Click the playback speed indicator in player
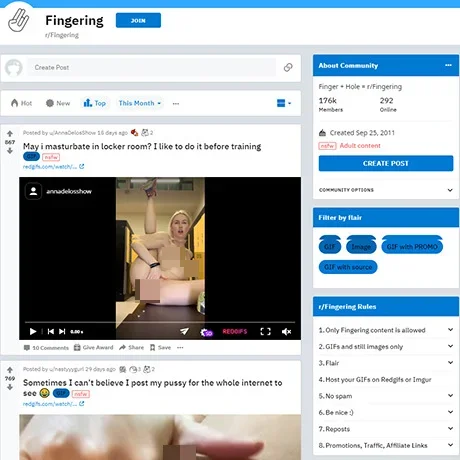460x460 pixels. [77, 332]
